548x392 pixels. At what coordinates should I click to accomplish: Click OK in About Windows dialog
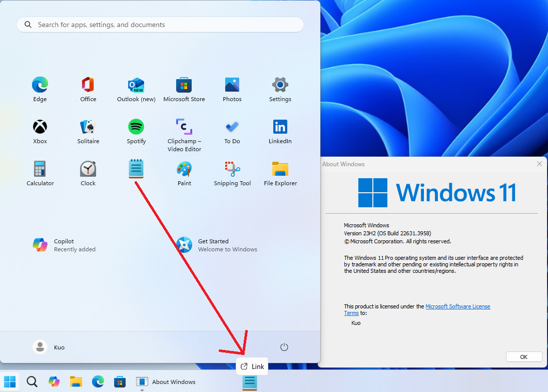523,356
